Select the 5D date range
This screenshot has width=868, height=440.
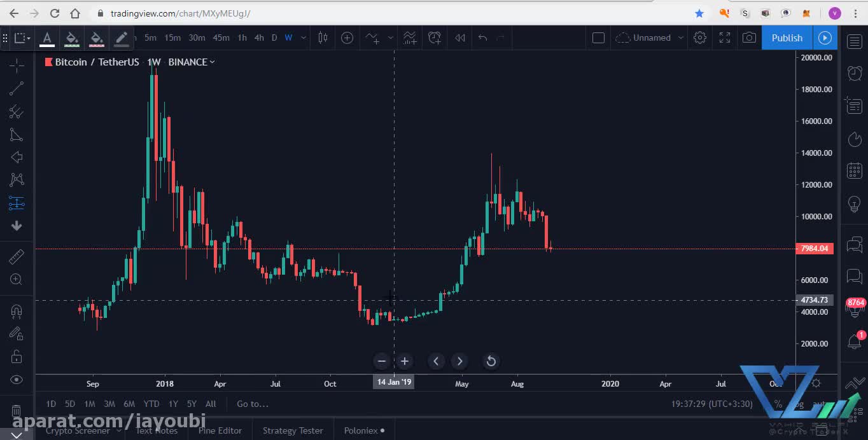[70, 404]
